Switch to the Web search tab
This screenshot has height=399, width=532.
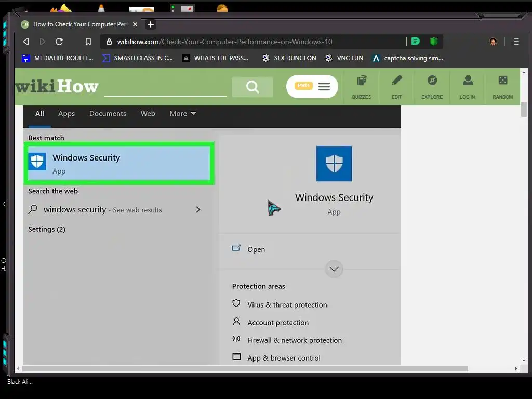coord(148,114)
